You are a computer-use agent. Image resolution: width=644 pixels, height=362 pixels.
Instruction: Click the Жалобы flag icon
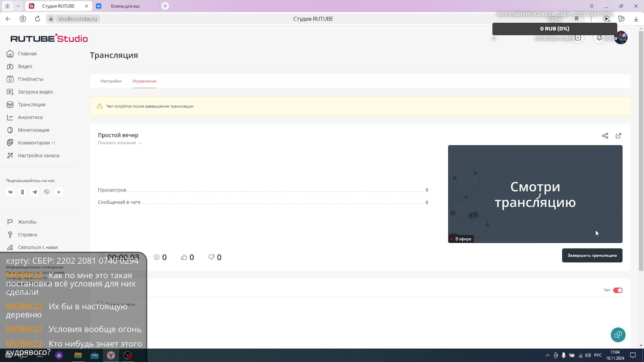[x=10, y=222]
